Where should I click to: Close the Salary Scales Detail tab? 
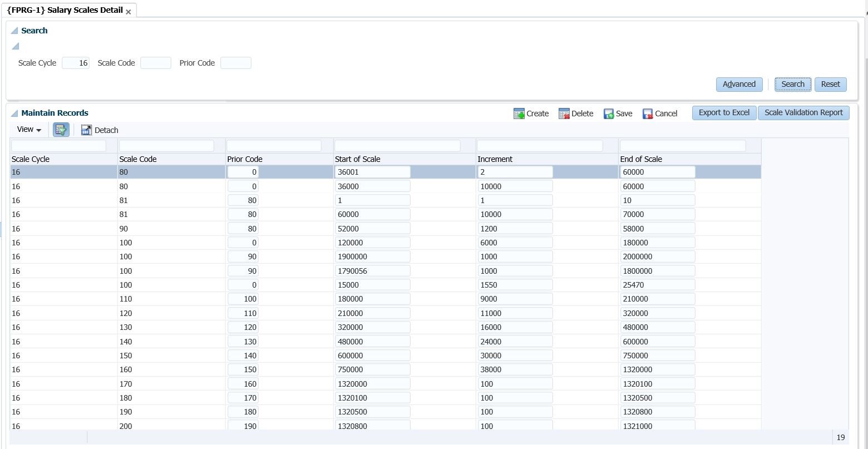129,12
